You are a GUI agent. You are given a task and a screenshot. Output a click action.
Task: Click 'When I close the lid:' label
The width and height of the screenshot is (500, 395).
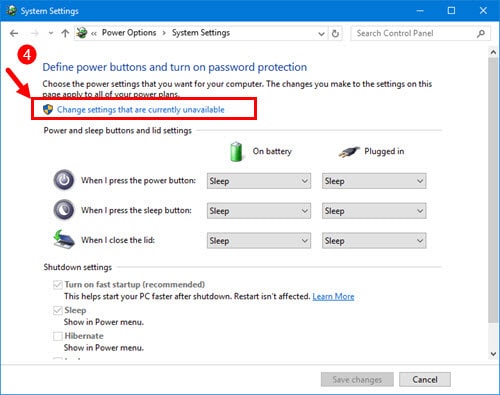(118, 240)
